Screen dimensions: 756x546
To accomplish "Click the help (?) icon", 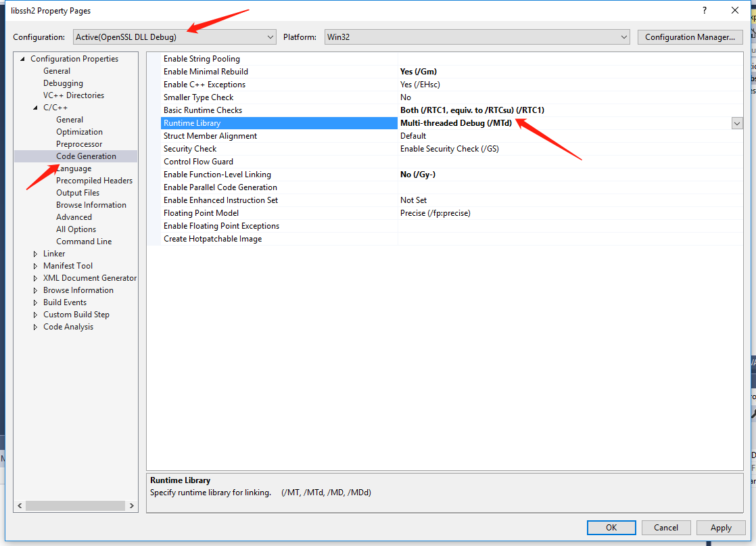I will coord(704,10).
